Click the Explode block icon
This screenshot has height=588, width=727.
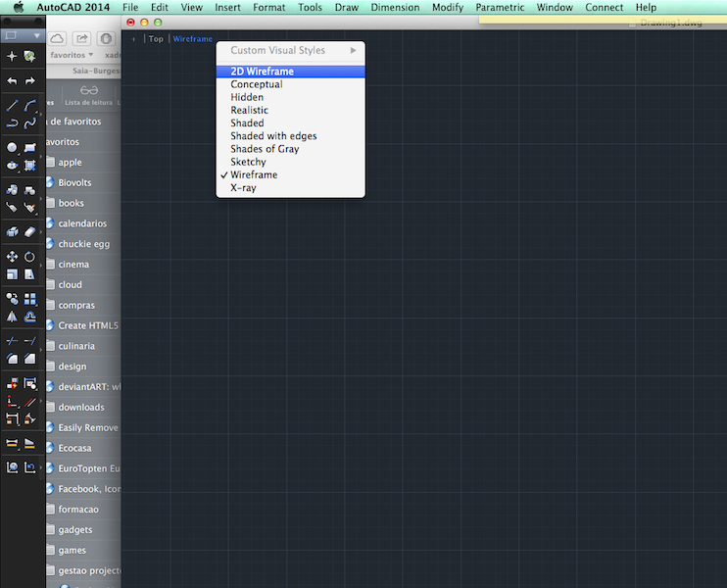point(12,232)
